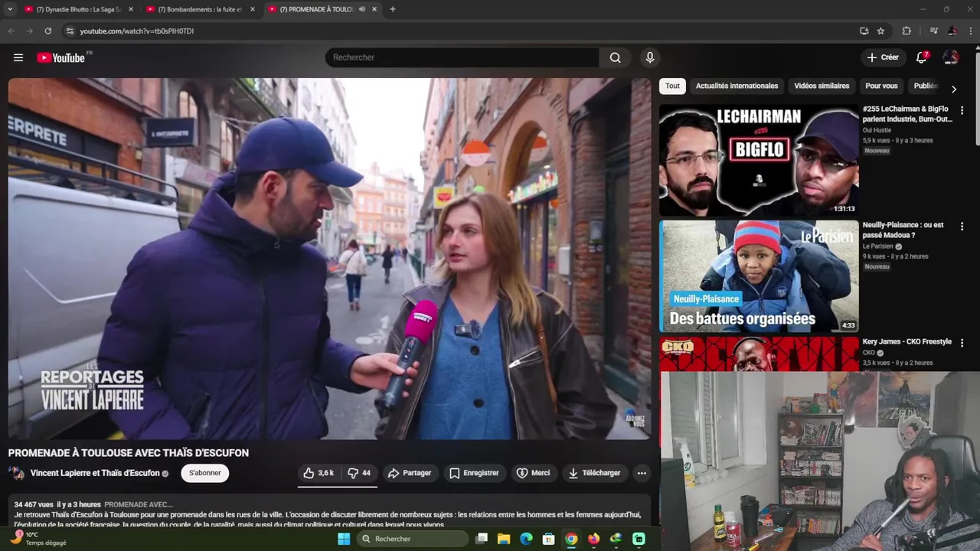Open the channel avatar beside the title
The width and height of the screenshot is (980, 551).
pyautogui.click(x=16, y=473)
